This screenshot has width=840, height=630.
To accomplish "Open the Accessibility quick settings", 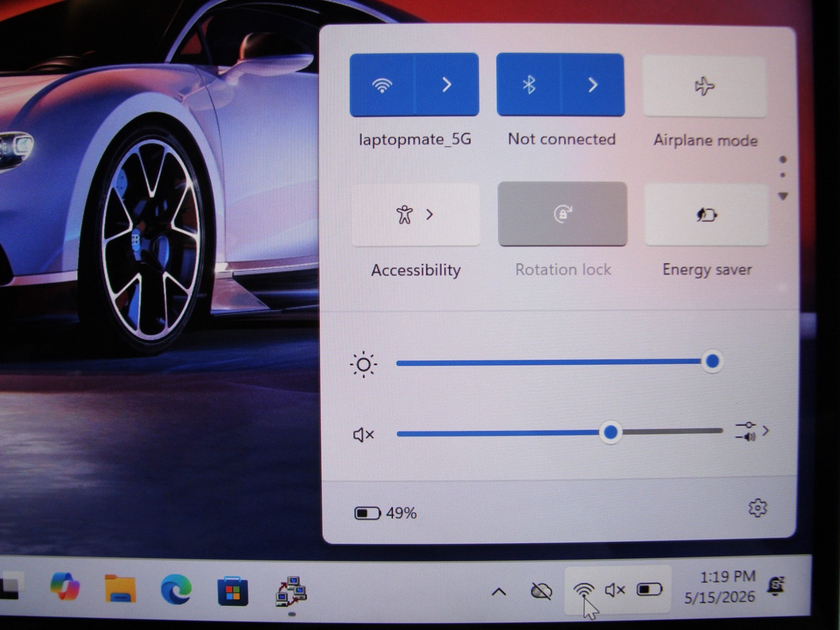I will (415, 214).
